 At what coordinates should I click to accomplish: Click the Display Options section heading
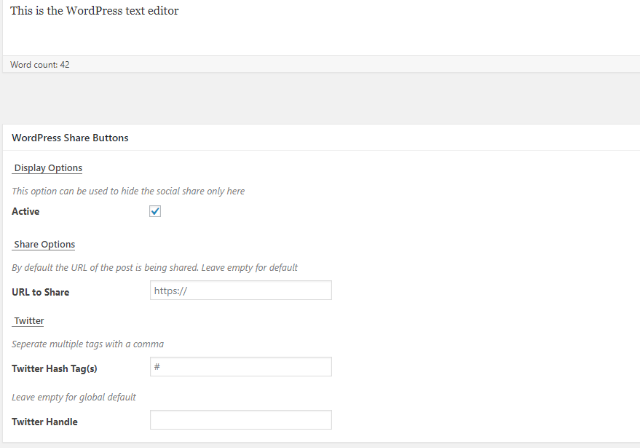pyautogui.click(x=47, y=168)
